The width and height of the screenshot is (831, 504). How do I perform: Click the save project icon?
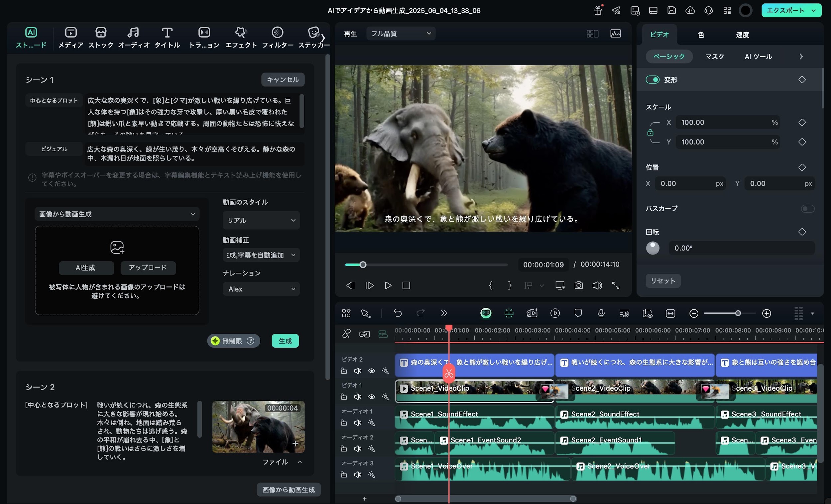coord(671,10)
